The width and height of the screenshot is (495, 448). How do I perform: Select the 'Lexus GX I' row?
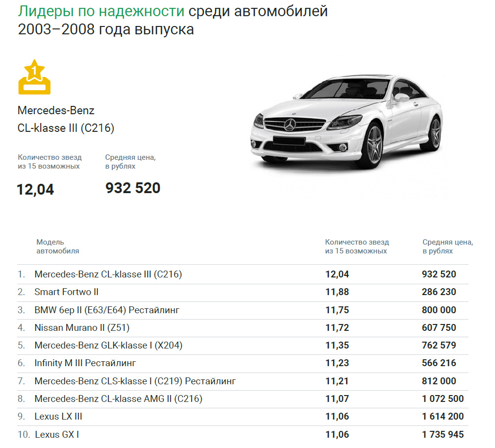pyautogui.click(x=243, y=434)
